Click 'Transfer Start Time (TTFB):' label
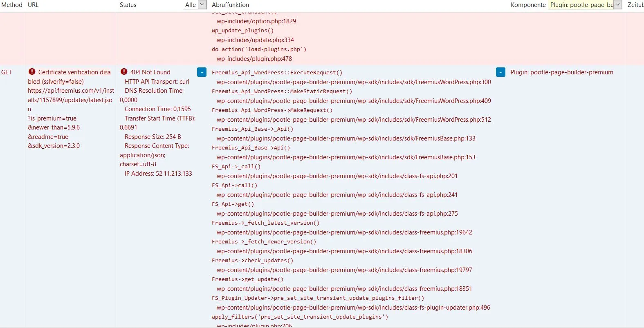 [160, 118]
